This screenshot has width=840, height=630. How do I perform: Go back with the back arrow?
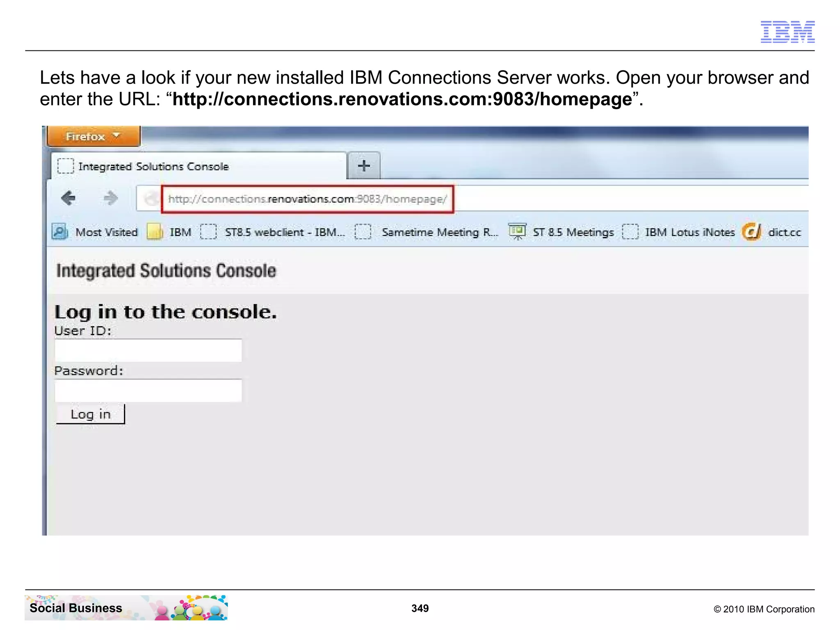coord(68,199)
